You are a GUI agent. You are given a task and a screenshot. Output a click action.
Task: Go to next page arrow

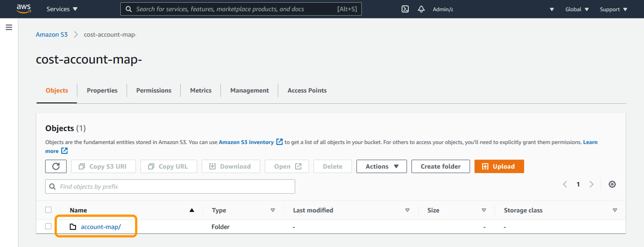click(x=591, y=184)
